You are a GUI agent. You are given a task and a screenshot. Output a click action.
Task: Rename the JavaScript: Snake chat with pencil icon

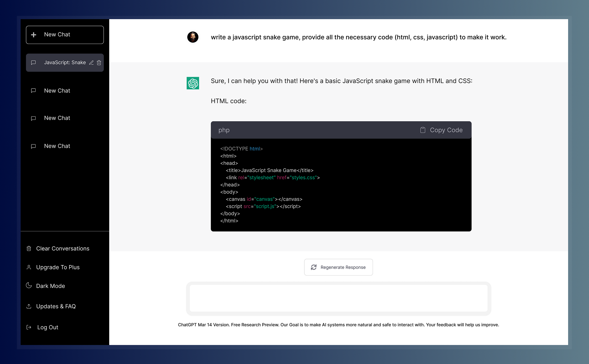pos(91,63)
